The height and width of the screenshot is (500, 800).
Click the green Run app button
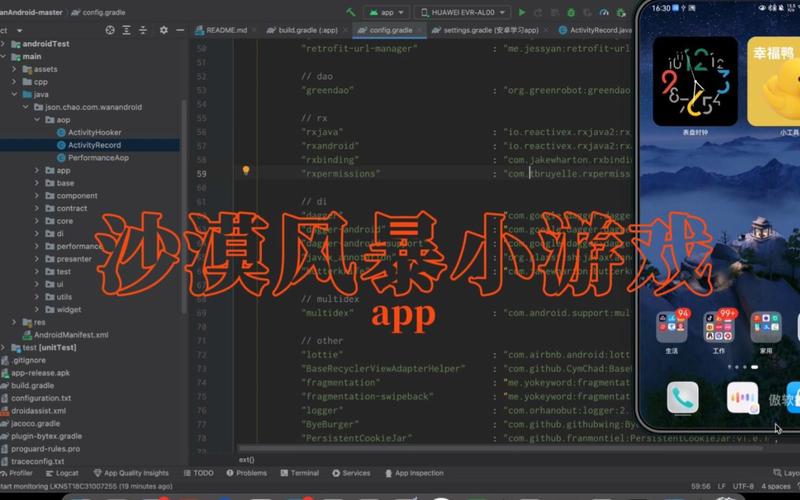tap(522, 12)
